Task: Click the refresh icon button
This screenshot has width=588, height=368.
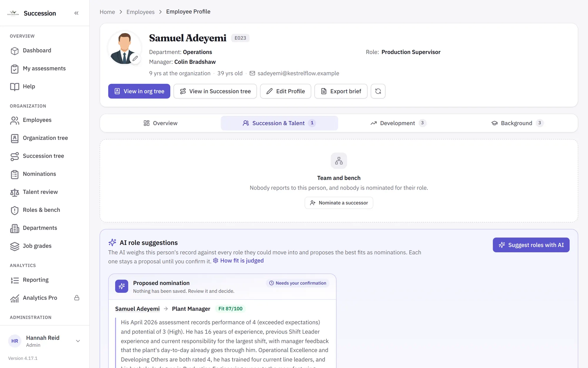Action: click(378, 91)
